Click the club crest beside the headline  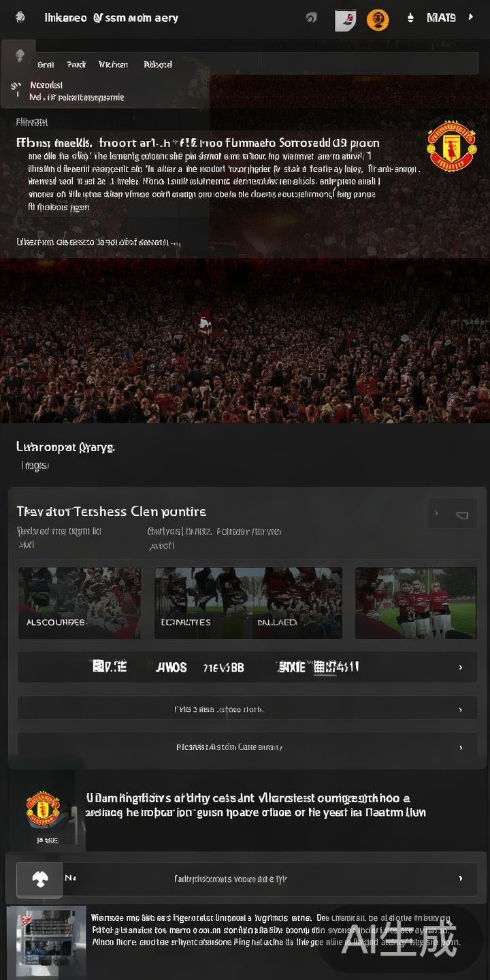[451, 146]
